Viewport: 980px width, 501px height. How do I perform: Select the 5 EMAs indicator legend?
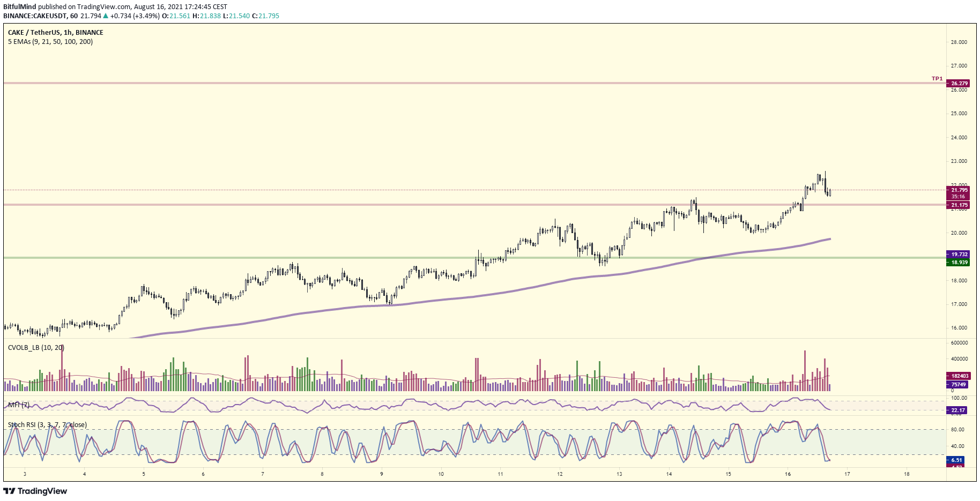50,42
